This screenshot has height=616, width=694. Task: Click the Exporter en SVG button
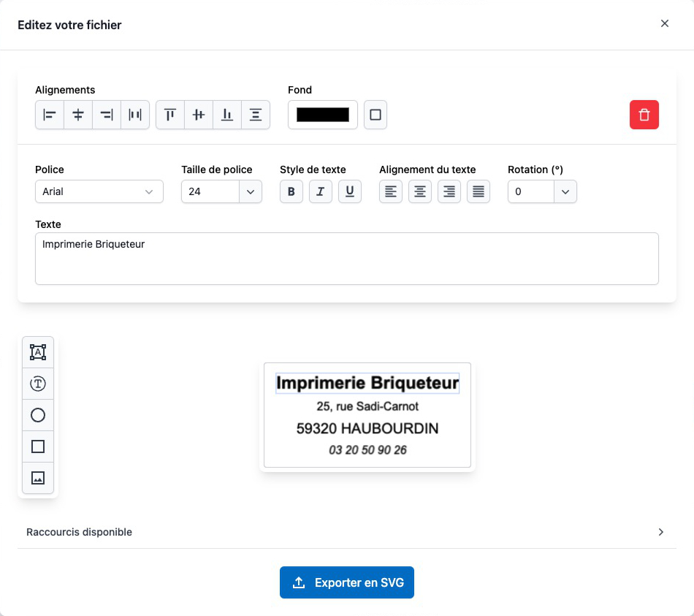(x=347, y=582)
